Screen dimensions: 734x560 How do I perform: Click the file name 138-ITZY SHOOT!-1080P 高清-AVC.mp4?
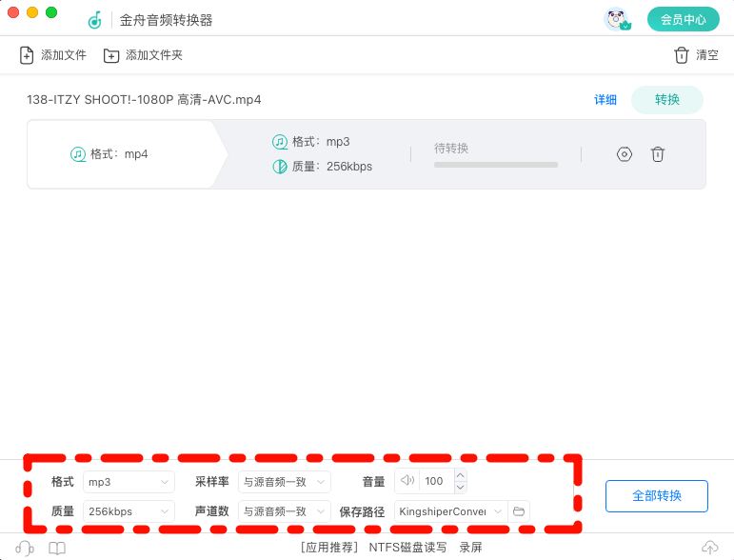144,100
